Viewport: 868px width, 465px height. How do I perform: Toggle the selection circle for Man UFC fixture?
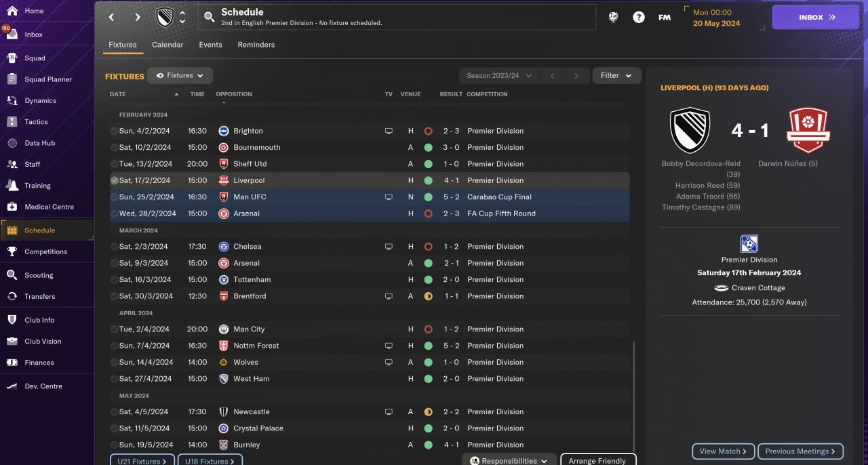(x=114, y=197)
